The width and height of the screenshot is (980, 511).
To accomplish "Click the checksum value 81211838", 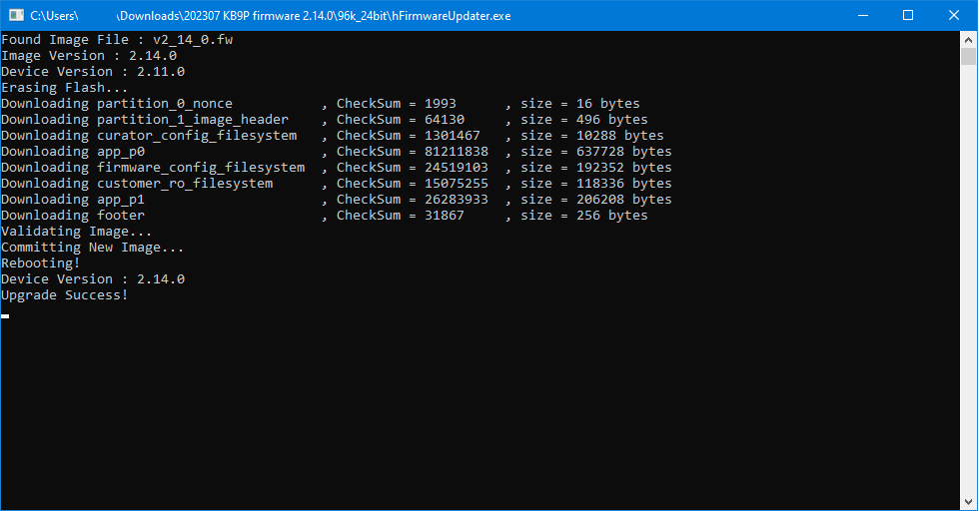I will pyautogui.click(x=457, y=152).
